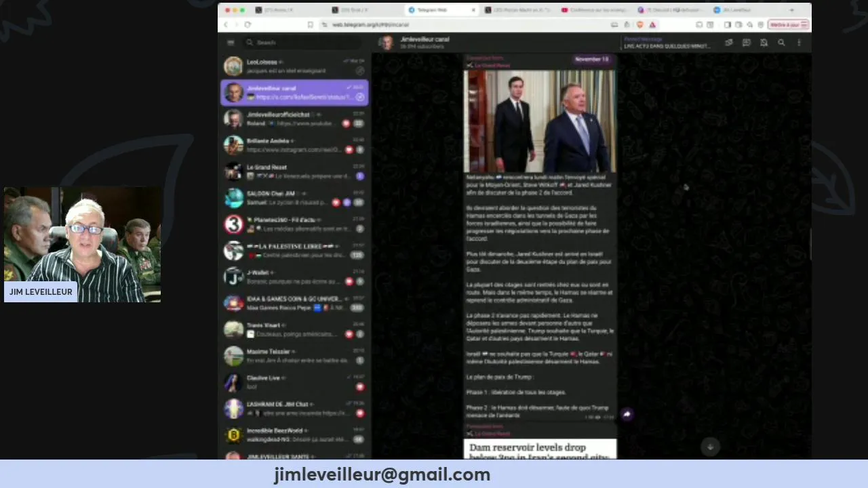Open the Travis Visart chat
868x488 pixels.
[x=294, y=329]
